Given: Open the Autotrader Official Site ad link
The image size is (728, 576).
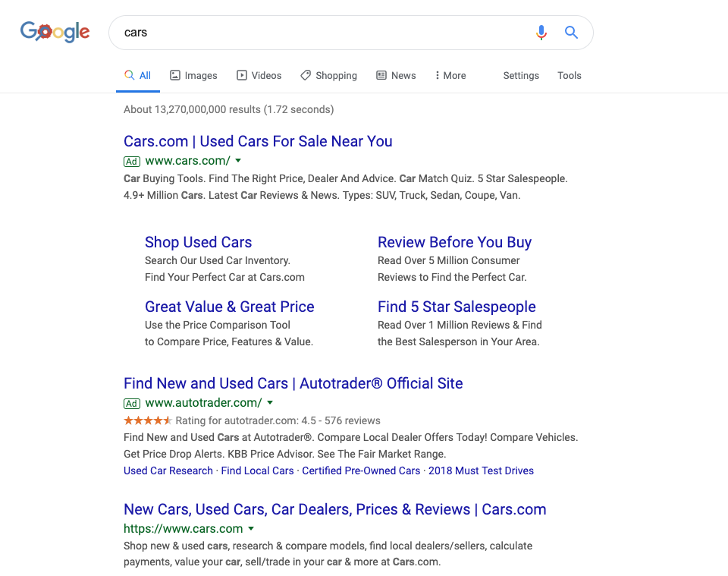Looking at the screenshot, I should coord(293,383).
